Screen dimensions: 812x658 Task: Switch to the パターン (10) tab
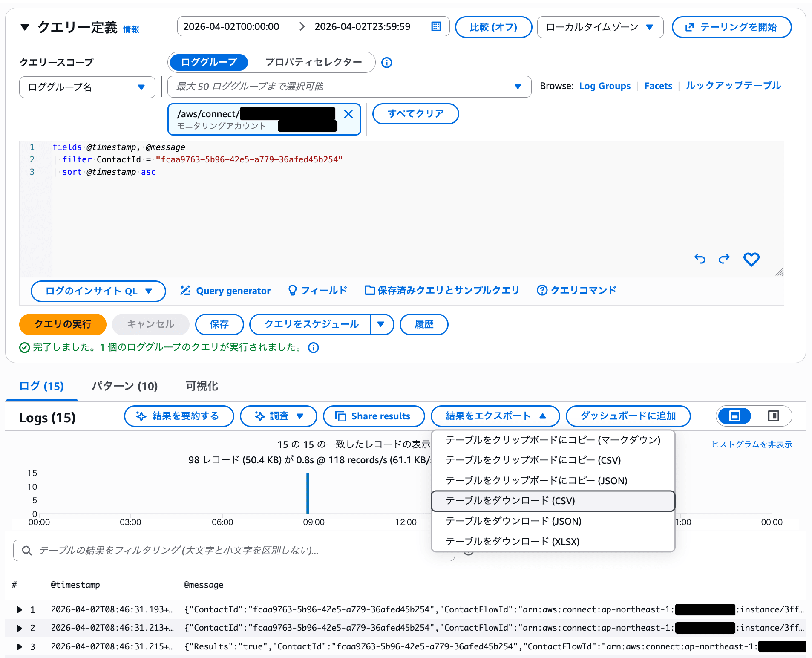[125, 386]
